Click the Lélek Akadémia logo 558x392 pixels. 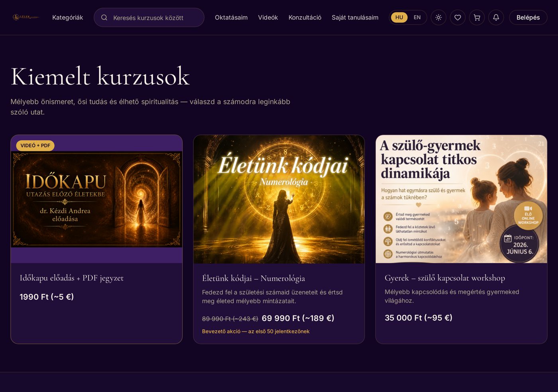[26, 18]
